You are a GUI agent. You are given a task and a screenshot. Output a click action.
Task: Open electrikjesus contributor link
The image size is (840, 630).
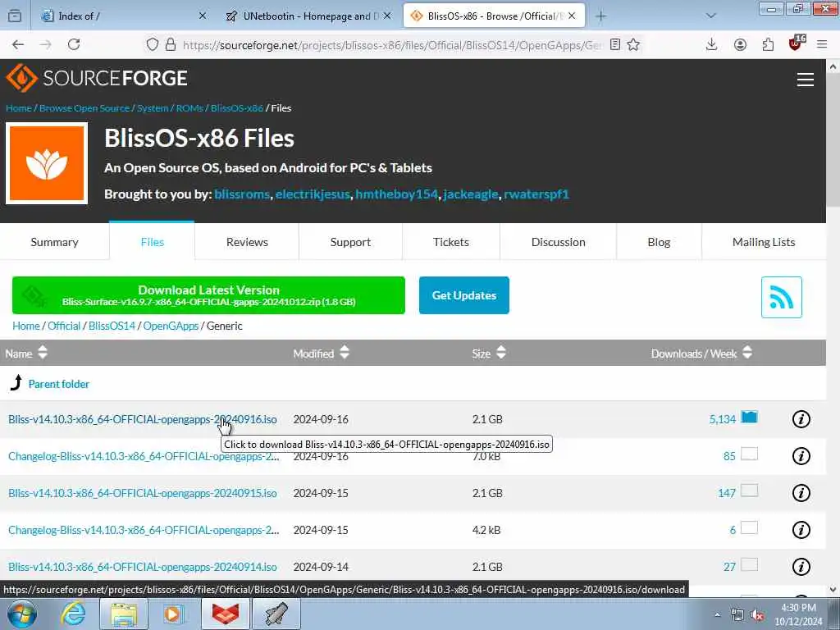pos(313,194)
